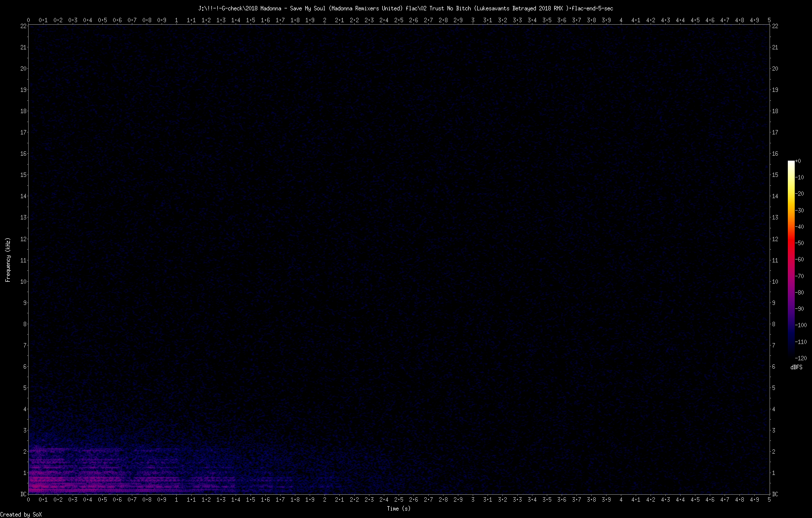Screen dimensions: 812x518
Task: Click the 'DC' label on the right frequency axis
Action: [775, 494]
